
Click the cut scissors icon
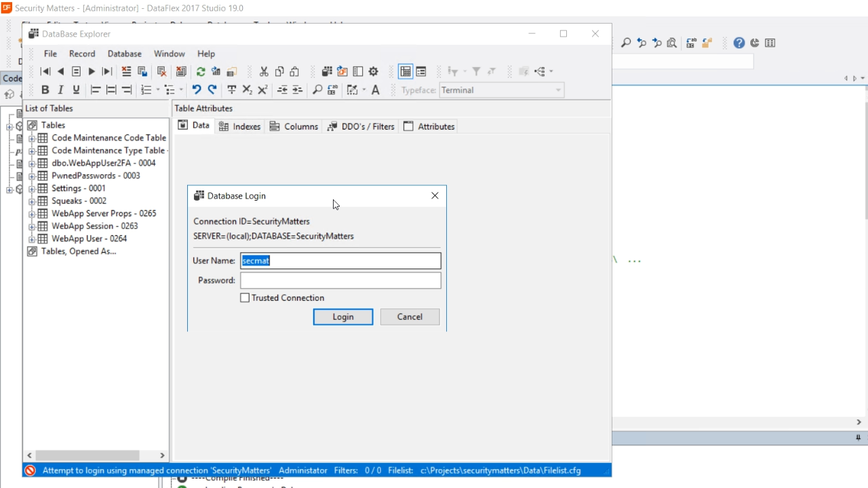pos(264,72)
